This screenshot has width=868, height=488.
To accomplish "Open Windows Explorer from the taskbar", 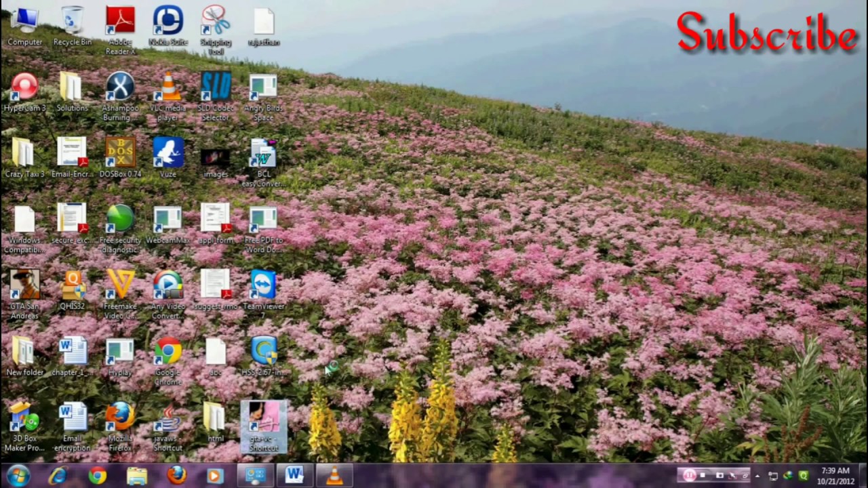I will coord(136,476).
